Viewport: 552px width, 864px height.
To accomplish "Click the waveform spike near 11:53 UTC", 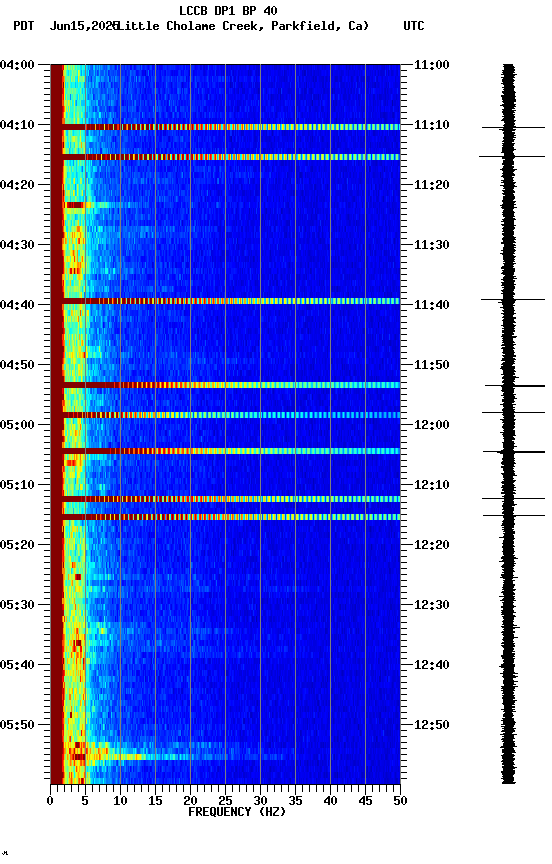I will (515, 386).
